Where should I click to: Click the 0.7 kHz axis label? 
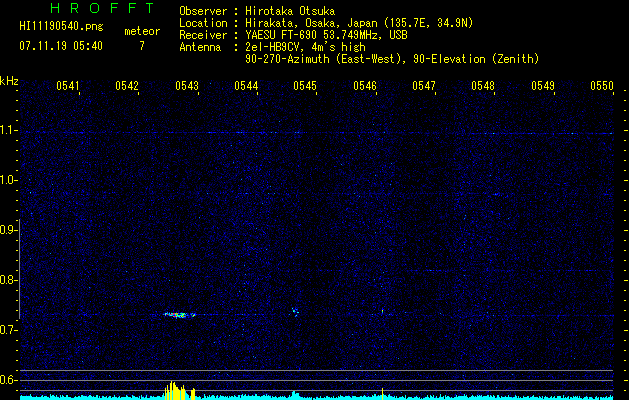8,330
